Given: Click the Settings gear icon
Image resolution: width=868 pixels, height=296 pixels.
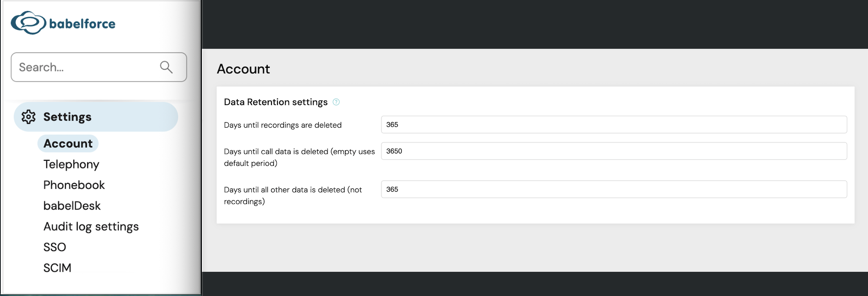Looking at the screenshot, I should point(28,117).
